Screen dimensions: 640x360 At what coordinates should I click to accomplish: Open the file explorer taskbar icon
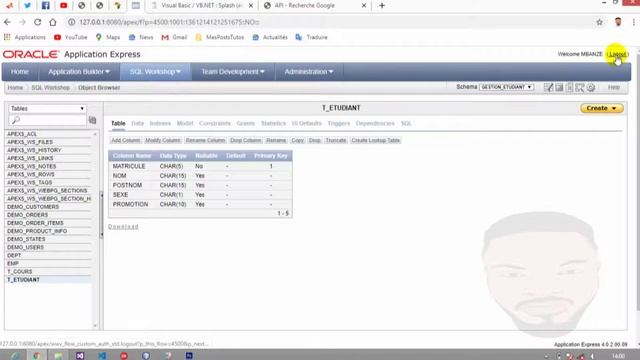[58, 356]
